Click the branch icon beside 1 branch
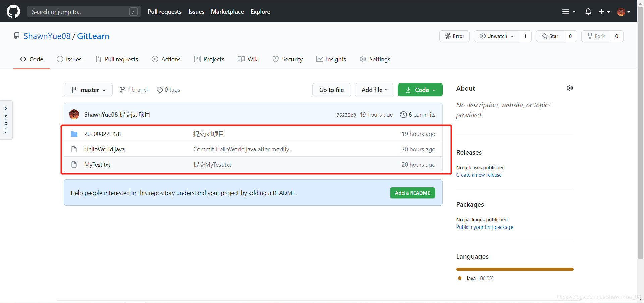Viewport: 644px width, 303px height. tap(122, 90)
